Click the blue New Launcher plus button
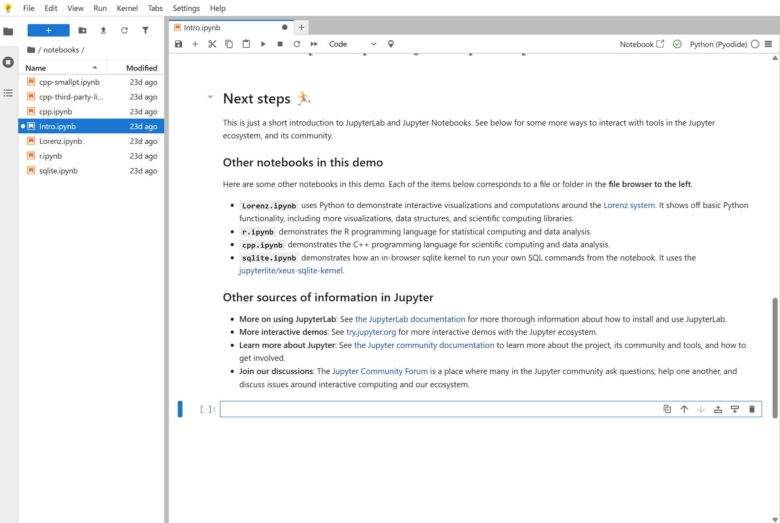The image size is (780, 523). coord(48,30)
